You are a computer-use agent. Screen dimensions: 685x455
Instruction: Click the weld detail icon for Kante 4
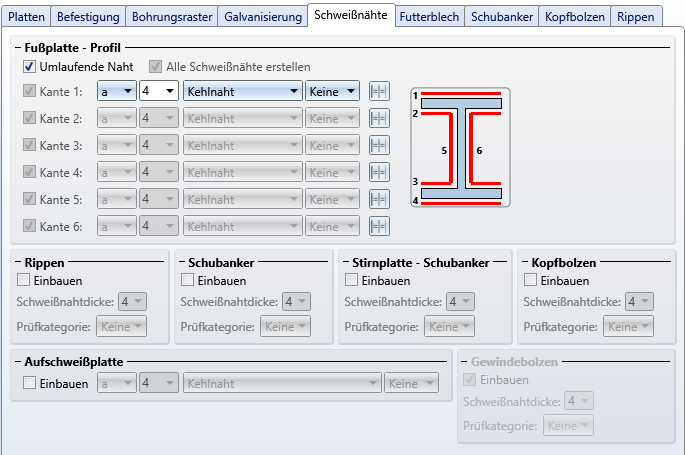[378, 172]
